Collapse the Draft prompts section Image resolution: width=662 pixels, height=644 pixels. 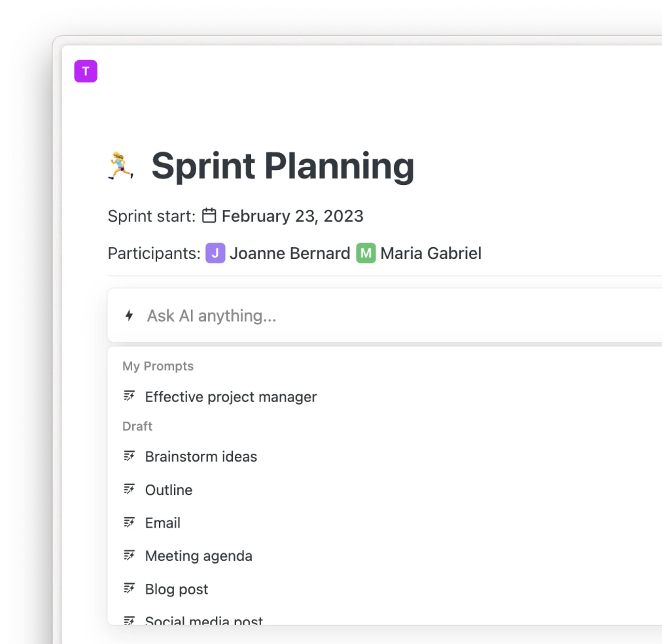pyautogui.click(x=137, y=426)
